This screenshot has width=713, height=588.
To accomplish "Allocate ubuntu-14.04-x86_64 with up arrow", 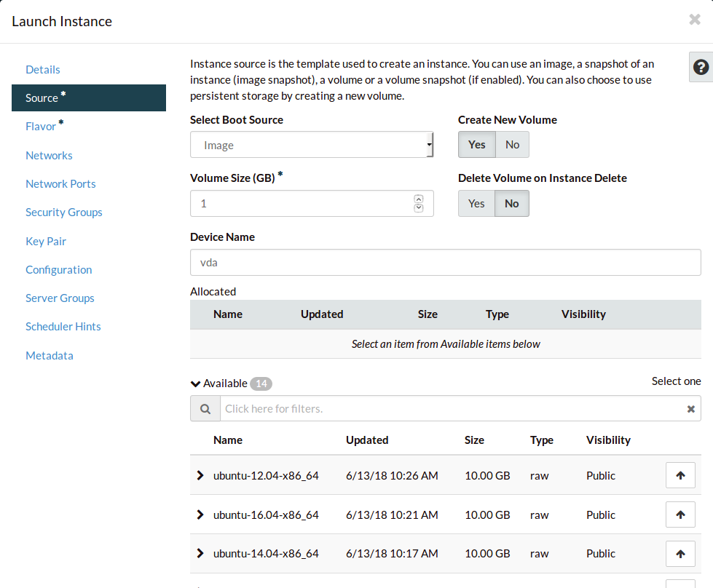I will [680, 554].
